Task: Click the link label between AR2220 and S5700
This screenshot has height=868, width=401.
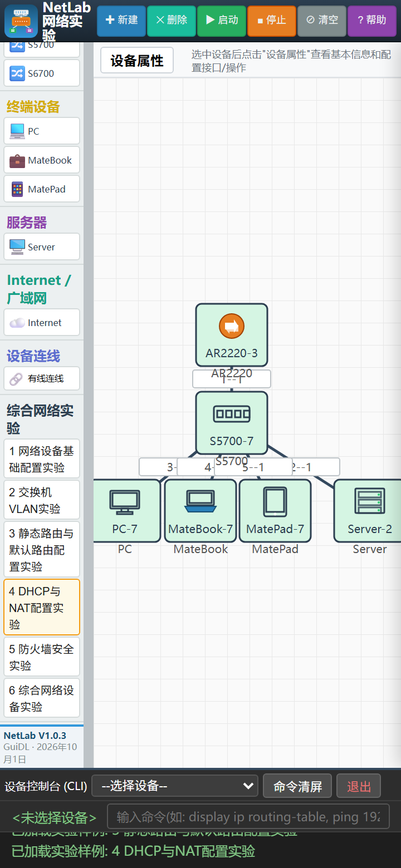Action: click(x=232, y=379)
